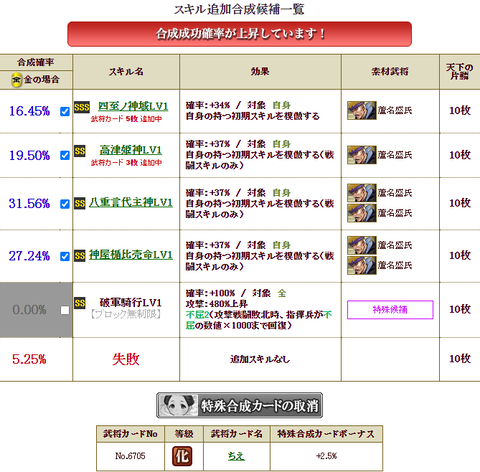480x472 pixels.
Task: Uncheck the 31.56% synthesis checkbox
Action: [65, 204]
